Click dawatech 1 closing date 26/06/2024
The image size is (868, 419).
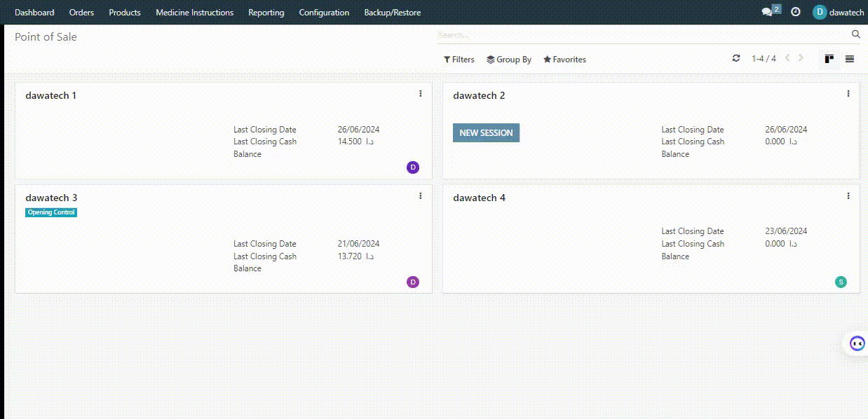point(358,130)
